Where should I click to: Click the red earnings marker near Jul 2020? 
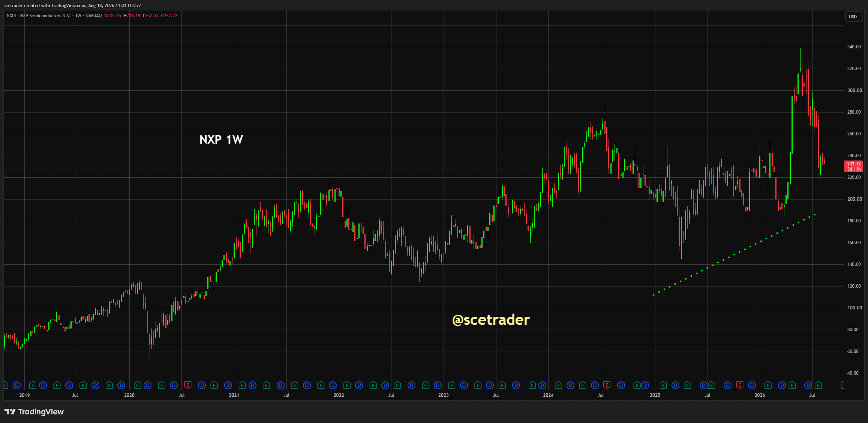pos(188,385)
